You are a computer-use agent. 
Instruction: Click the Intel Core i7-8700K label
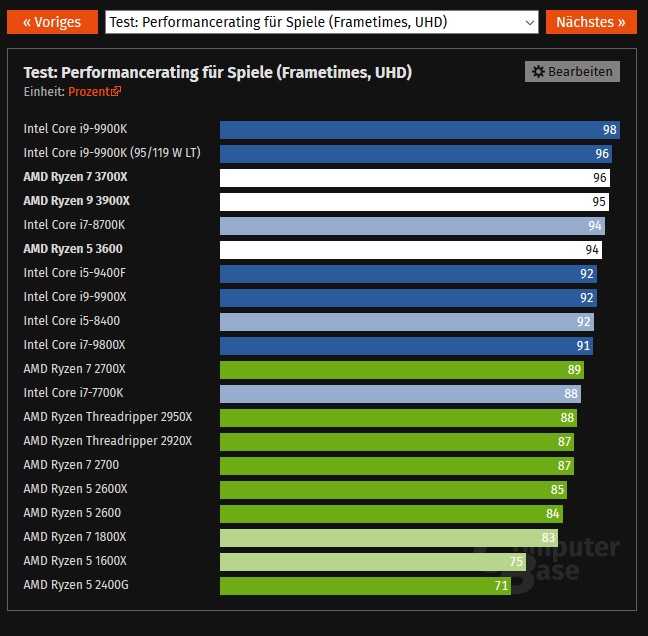[74, 225]
